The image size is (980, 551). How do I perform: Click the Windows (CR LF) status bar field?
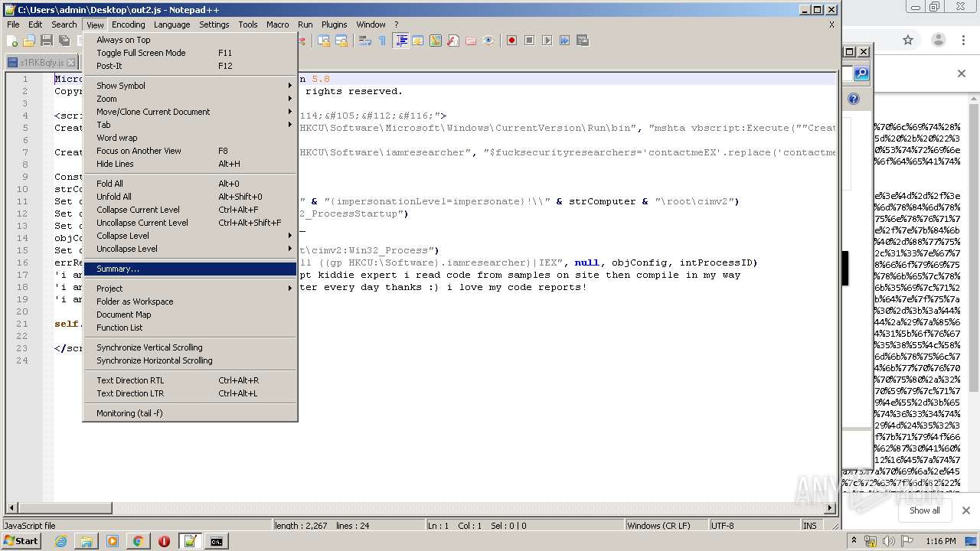pyautogui.click(x=666, y=526)
